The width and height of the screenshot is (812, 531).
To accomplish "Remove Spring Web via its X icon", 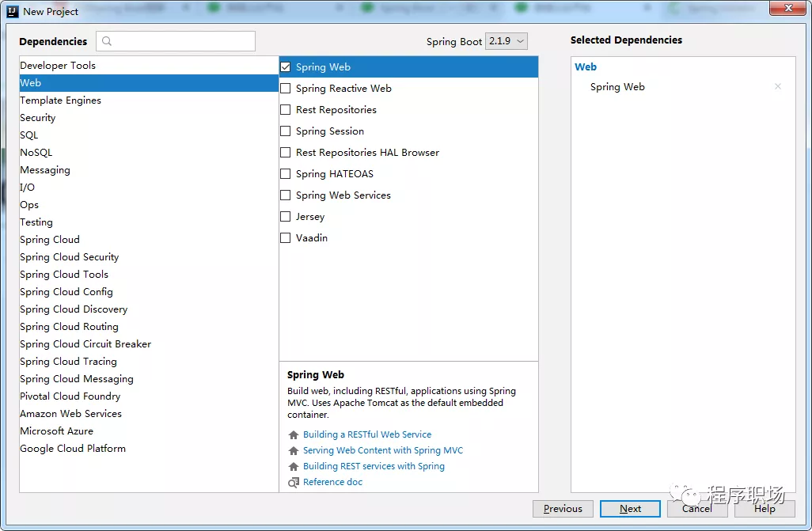I will (777, 86).
